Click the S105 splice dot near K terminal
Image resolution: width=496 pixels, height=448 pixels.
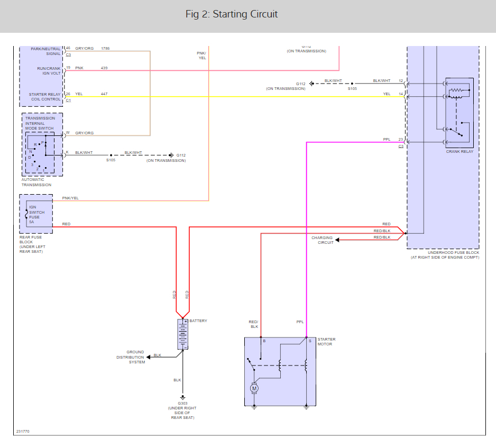coord(111,155)
